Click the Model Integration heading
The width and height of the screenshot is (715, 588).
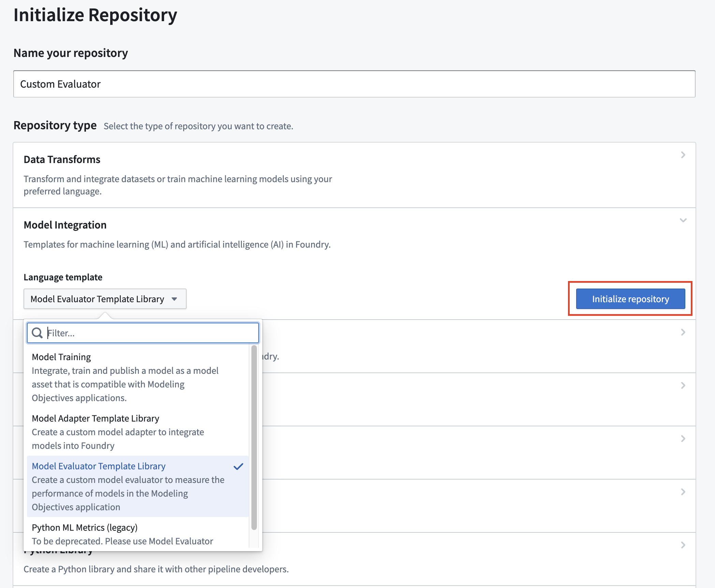65,225
